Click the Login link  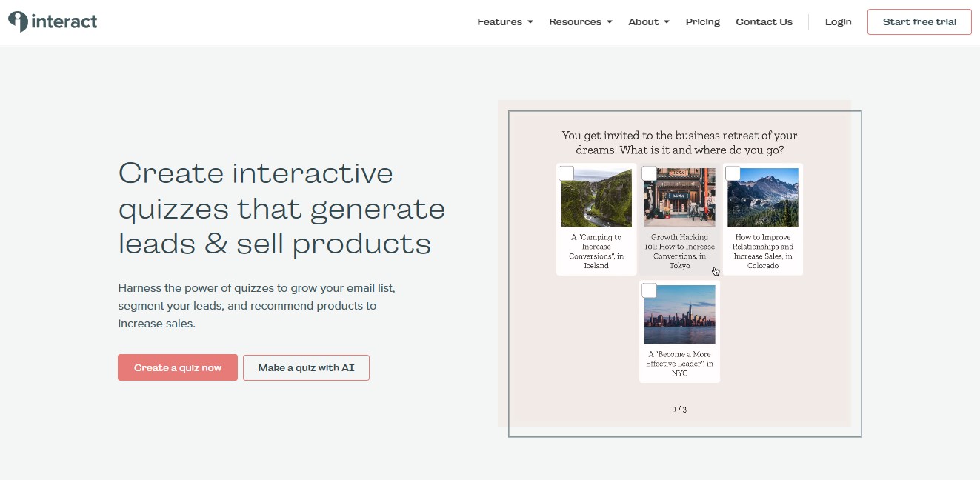tap(838, 22)
